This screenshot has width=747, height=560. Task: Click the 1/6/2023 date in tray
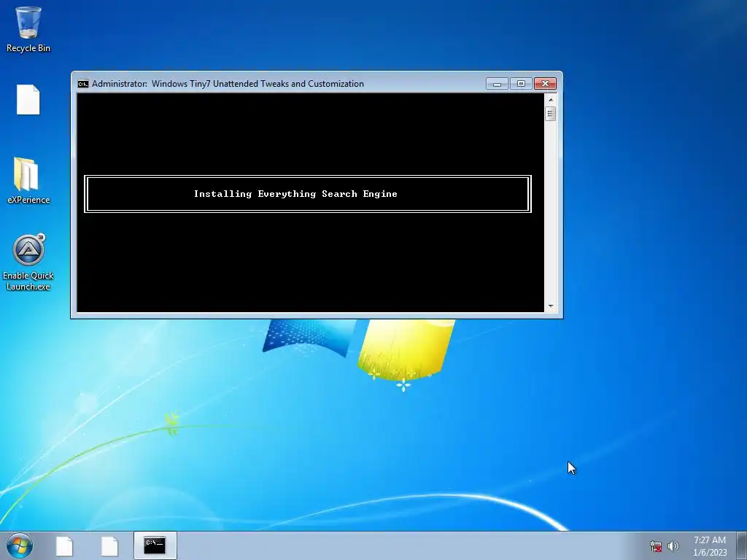tap(710, 553)
